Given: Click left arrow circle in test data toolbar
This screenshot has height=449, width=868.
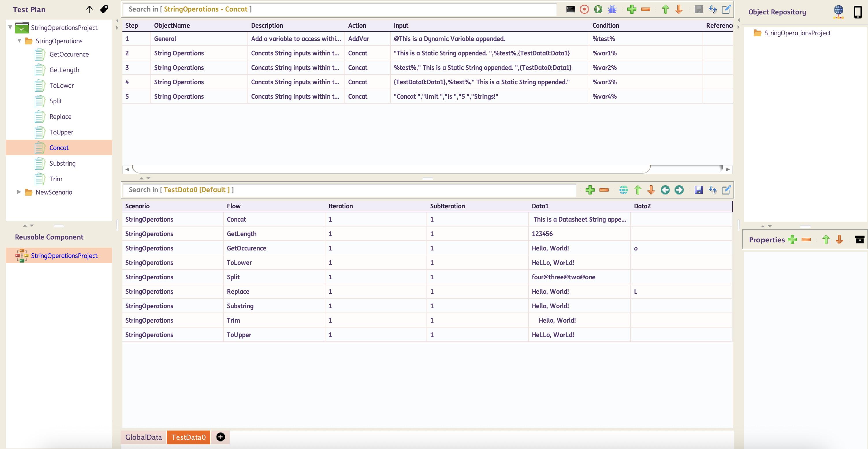Looking at the screenshot, I should click(665, 190).
